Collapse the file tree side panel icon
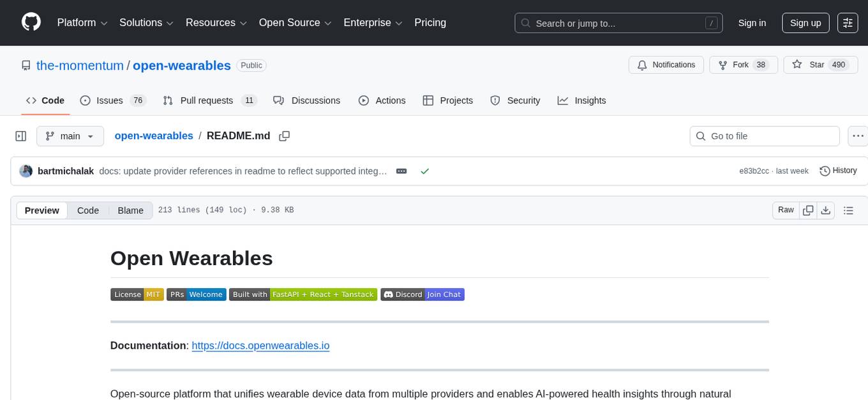 pyautogui.click(x=21, y=135)
